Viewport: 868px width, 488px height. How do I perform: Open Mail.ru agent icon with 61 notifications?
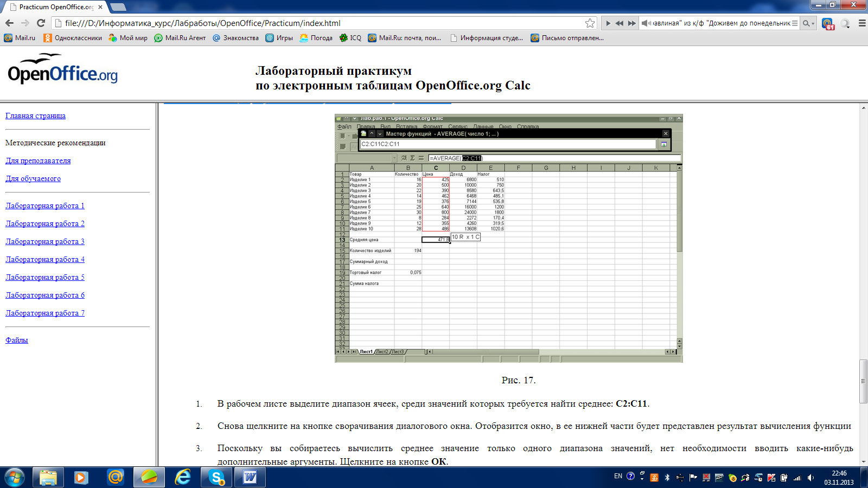click(x=828, y=23)
